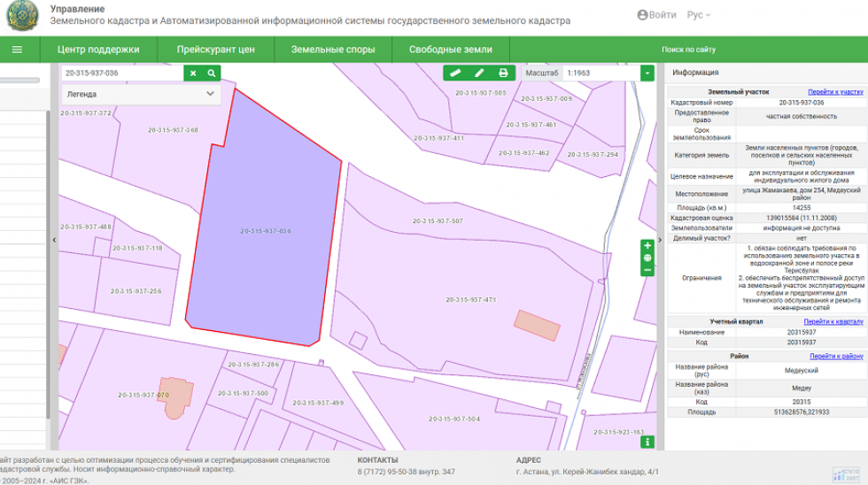Open the hamburger menu in green bar
The height and width of the screenshot is (485, 868).
pyautogui.click(x=17, y=50)
